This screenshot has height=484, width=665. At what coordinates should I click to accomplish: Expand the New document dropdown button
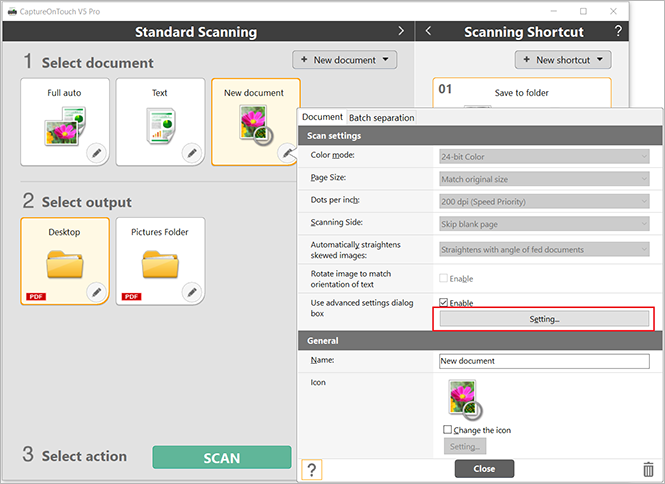pyautogui.click(x=344, y=60)
